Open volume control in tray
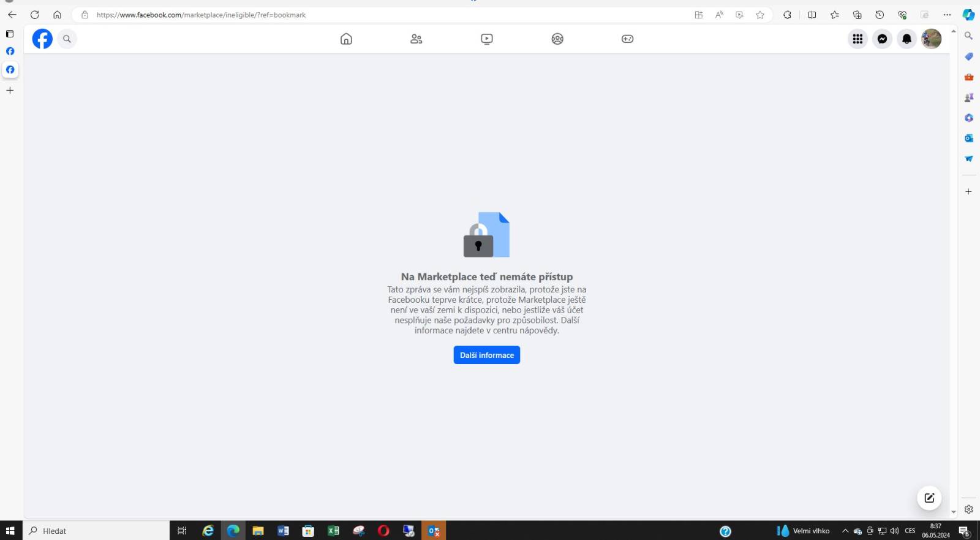980x540 pixels. click(x=894, y=531)
